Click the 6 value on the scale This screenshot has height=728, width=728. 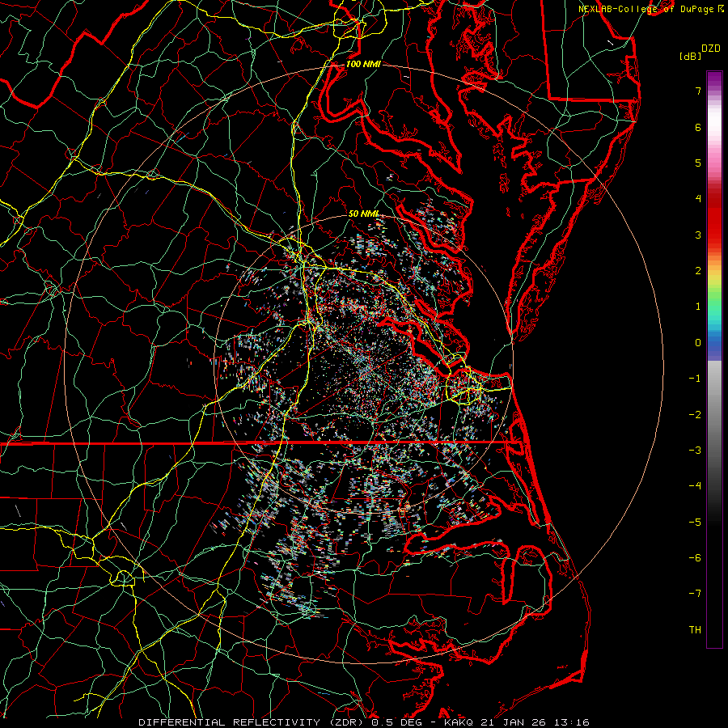pos(698,127)
